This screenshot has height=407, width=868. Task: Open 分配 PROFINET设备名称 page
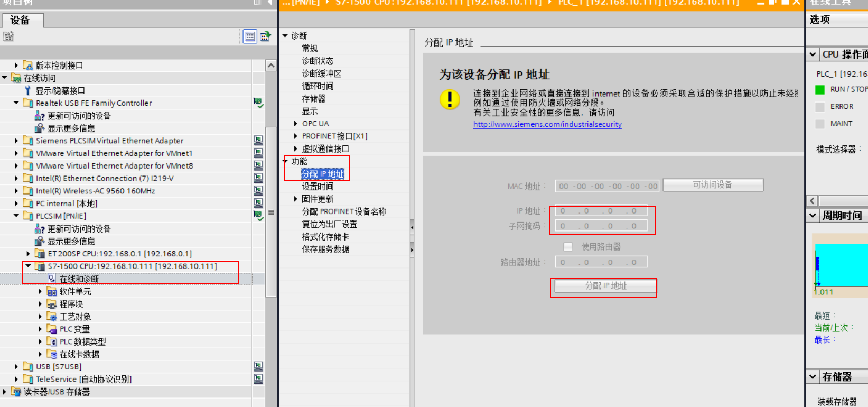344,211
